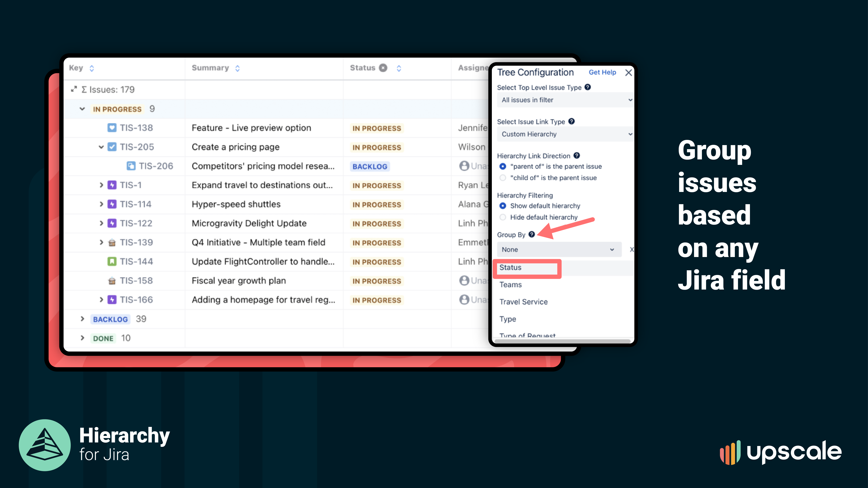Select the 'child of' is parent issue radio

tap(503, 178)
